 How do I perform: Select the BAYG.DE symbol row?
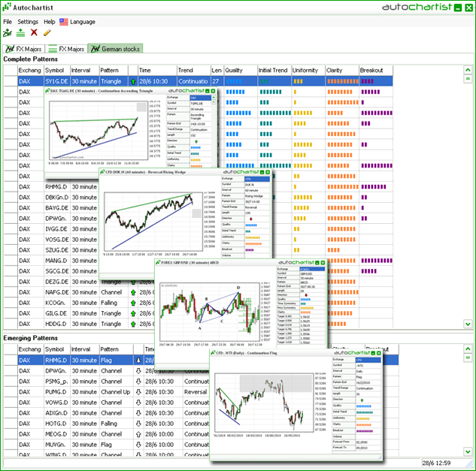click(x=56, y=208)
